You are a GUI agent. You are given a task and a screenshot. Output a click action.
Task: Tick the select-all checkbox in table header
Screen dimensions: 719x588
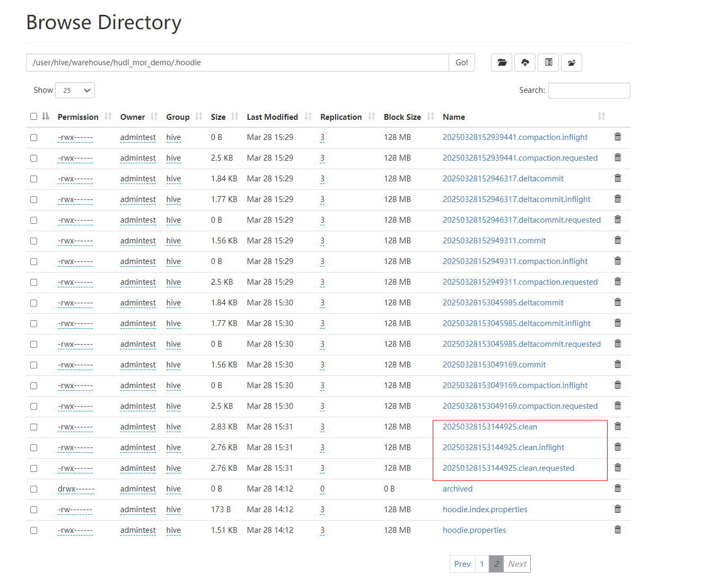click(34, 117)
